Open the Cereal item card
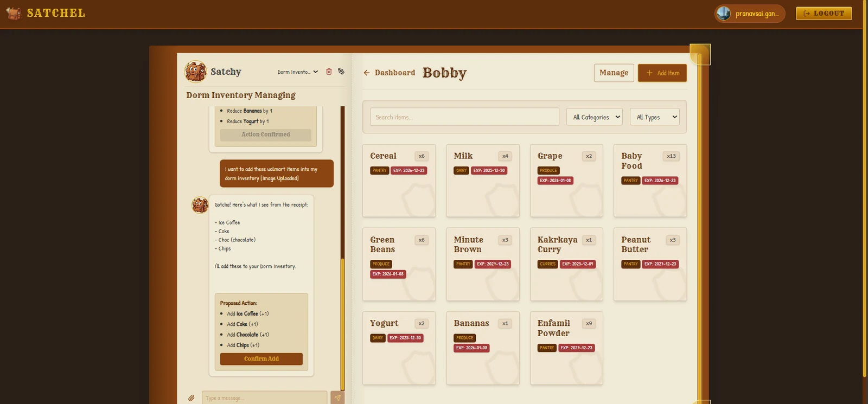This screenshot has width=868, height=404. point(399,181)
